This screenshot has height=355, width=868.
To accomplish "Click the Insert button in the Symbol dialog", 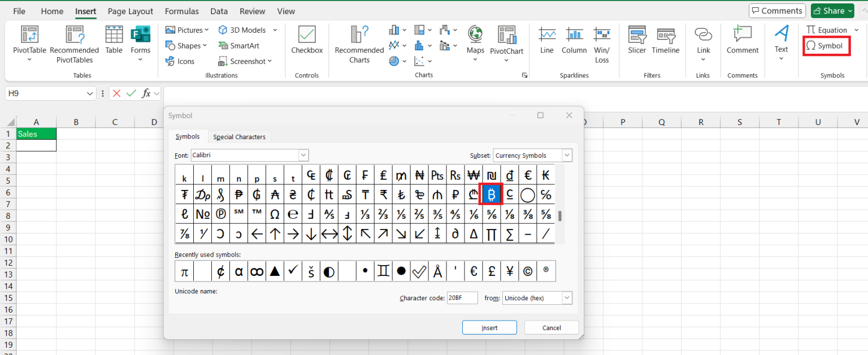I will click(489, 327).
